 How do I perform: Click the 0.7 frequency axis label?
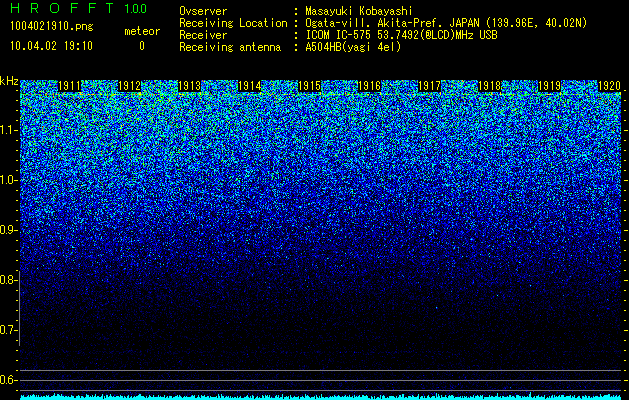tap(8, 330)
